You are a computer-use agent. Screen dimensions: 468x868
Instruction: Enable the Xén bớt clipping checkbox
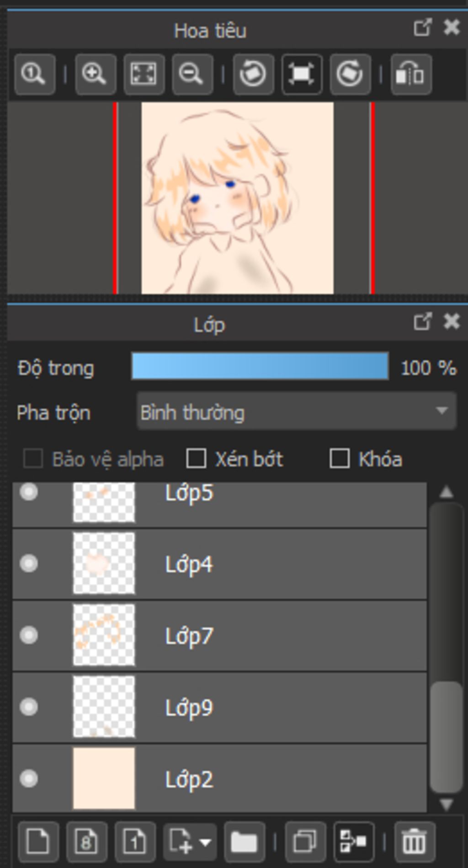[x=197, y=459]
